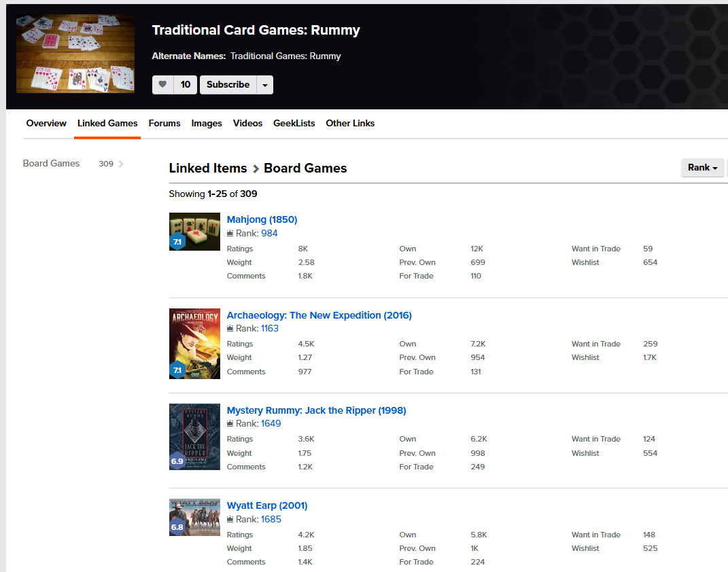
Task: Click the sidebar count 309
Action: 106,164
